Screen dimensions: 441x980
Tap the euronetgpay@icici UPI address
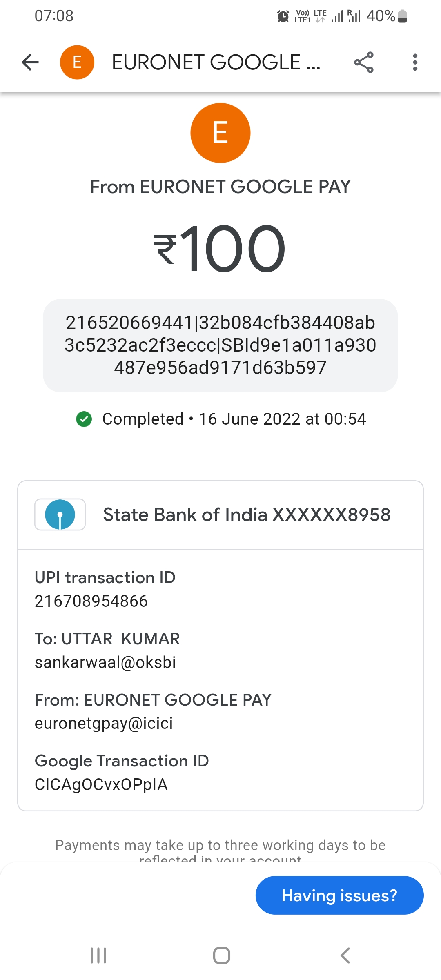click(x=104, y=724)
